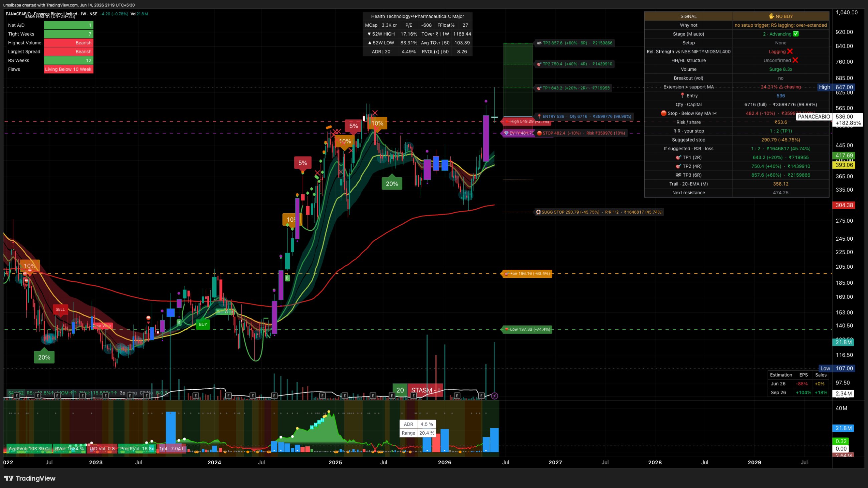
Task: Click the ENTRY 536 chart label
Action: pos(584,116)
